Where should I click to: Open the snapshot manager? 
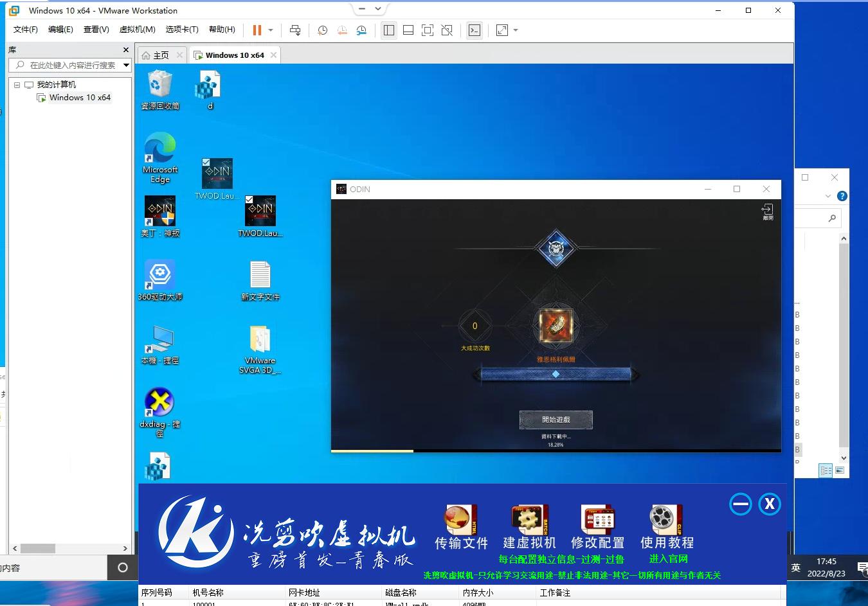point(361,30)
